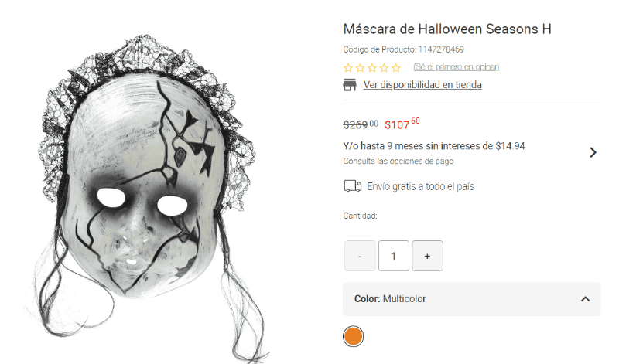Select the orange color swatch
Viewport: 619px width, 364px height.
(353, 336)
